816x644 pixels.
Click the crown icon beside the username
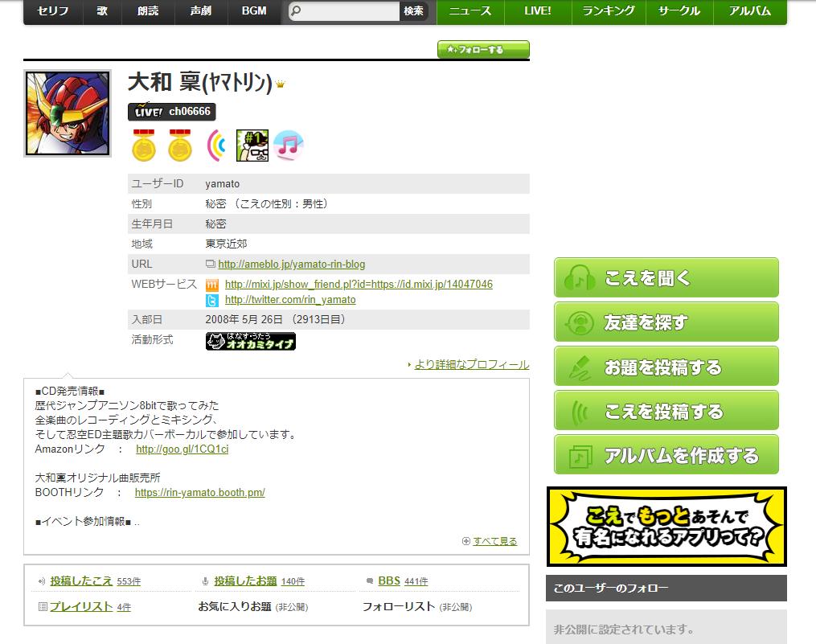coord(281,84)
